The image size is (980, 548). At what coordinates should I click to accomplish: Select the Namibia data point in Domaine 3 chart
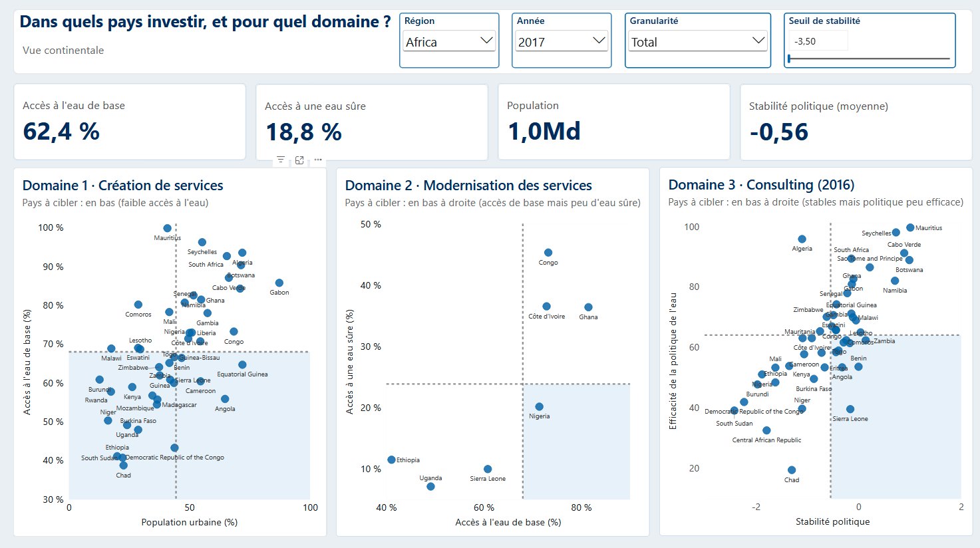(x=895, y=281)
